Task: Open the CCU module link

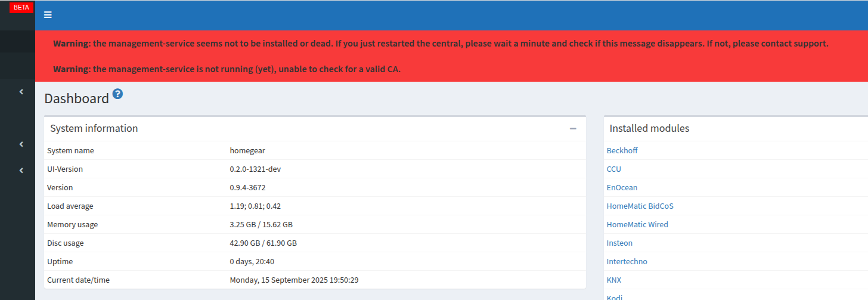Action: 613,169
